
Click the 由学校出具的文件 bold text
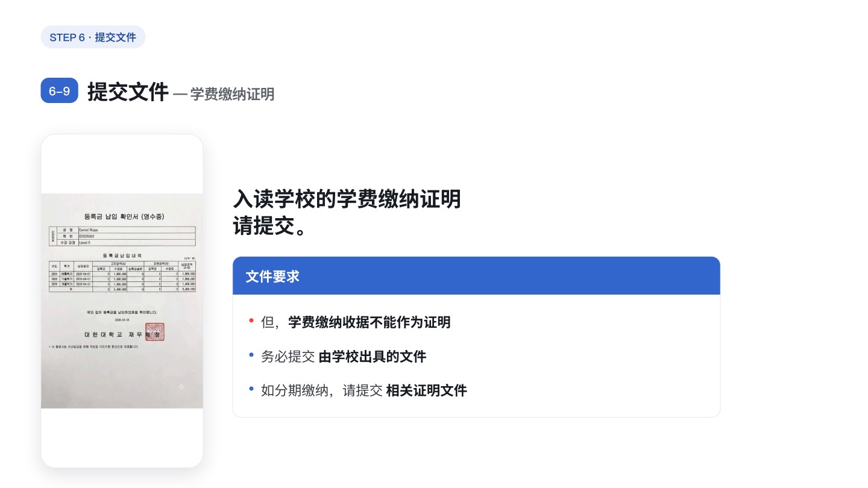click(373, 357)
